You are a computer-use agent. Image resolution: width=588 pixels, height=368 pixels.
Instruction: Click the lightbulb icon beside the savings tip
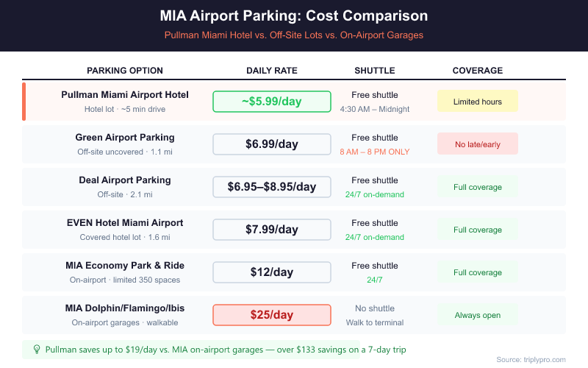tap(36, 349)
